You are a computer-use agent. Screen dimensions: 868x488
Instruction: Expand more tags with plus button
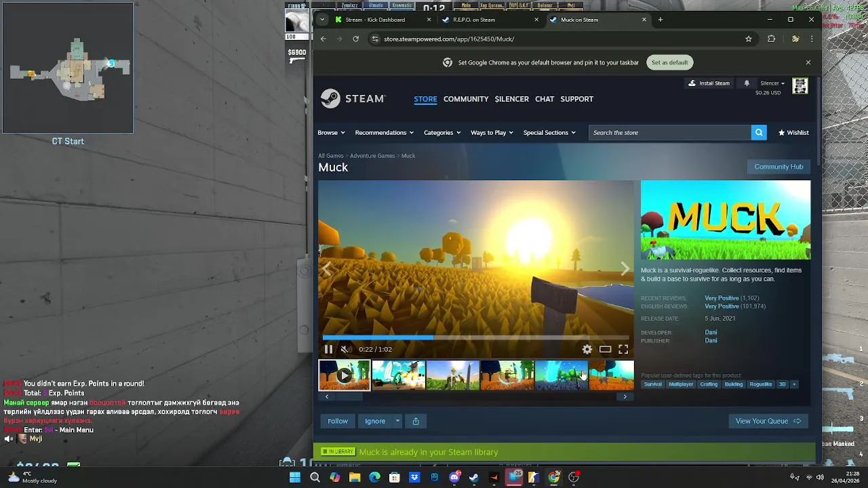click(x=794, y=384)
